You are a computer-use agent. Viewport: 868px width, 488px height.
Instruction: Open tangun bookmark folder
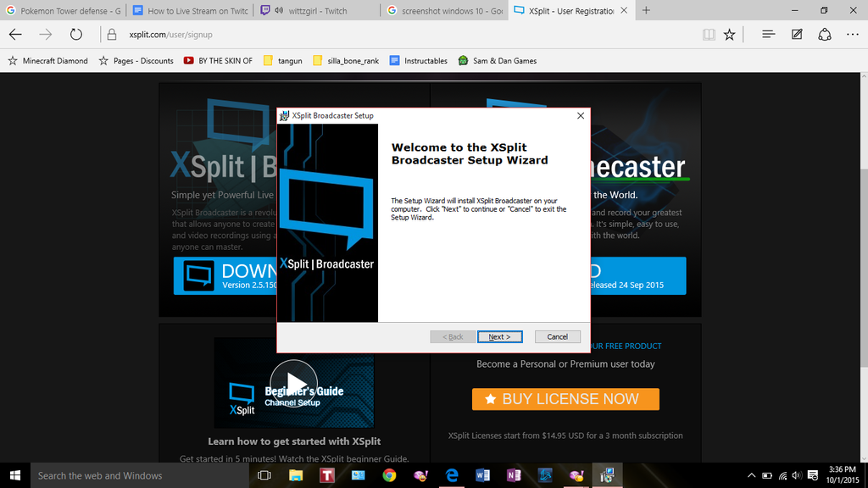point(283,61)
